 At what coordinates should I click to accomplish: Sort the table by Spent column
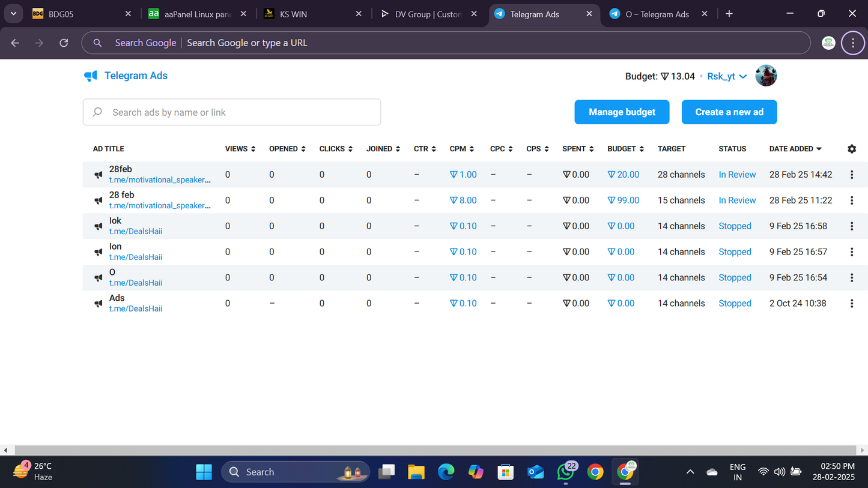[578, 149]
